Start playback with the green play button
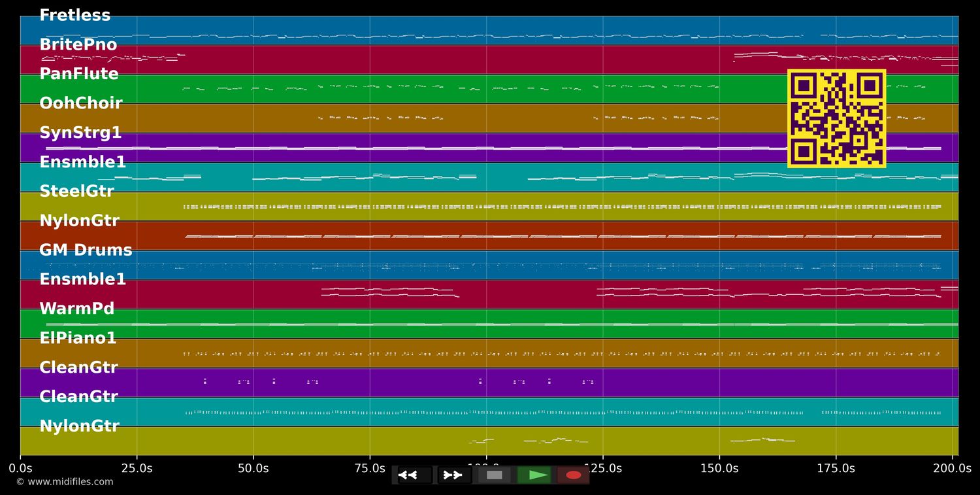Screen dimensions: 980x495 [534, 475]
